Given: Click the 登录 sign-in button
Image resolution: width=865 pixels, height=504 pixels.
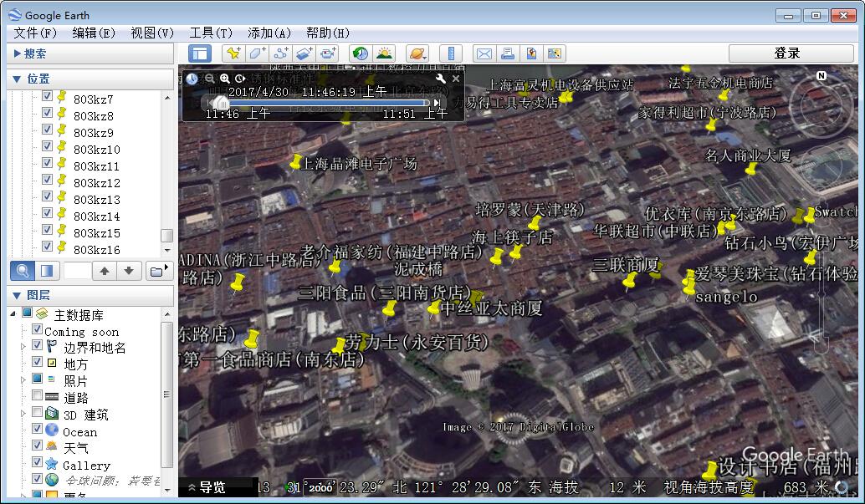Looking at the screenshot, I should (791, 53).
